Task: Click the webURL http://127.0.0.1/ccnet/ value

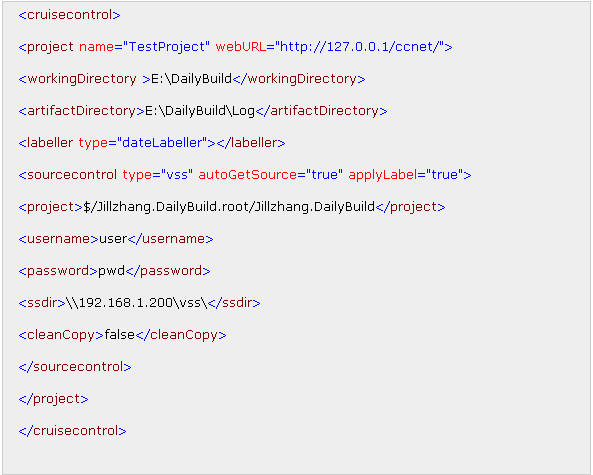Action: 359,47
